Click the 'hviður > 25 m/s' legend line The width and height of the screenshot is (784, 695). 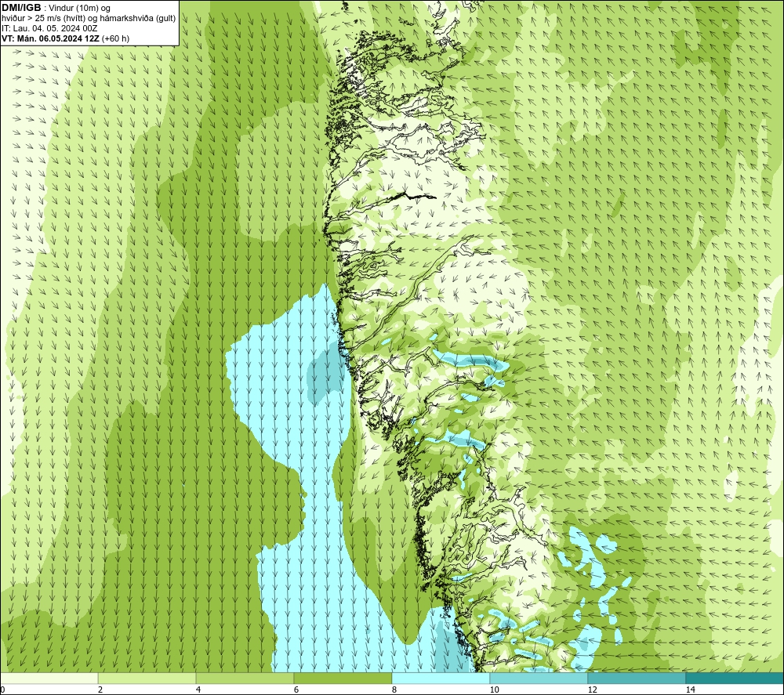[89, 19]
